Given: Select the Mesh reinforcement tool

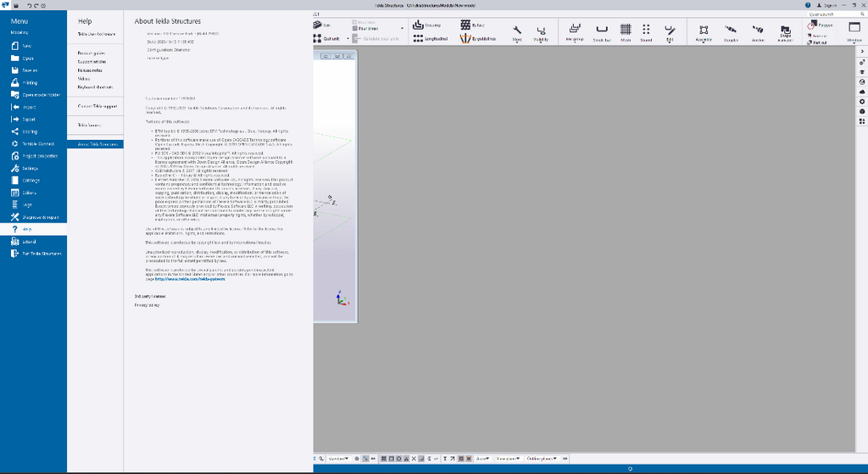Looking at the screenshot, I should coord(626,33).
